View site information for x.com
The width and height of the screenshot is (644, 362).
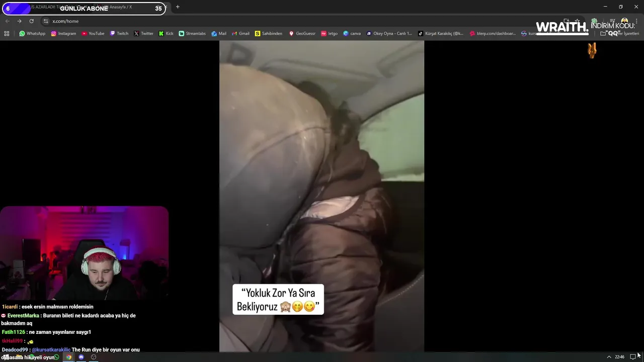pyautogui.click(x=46, y=21)
